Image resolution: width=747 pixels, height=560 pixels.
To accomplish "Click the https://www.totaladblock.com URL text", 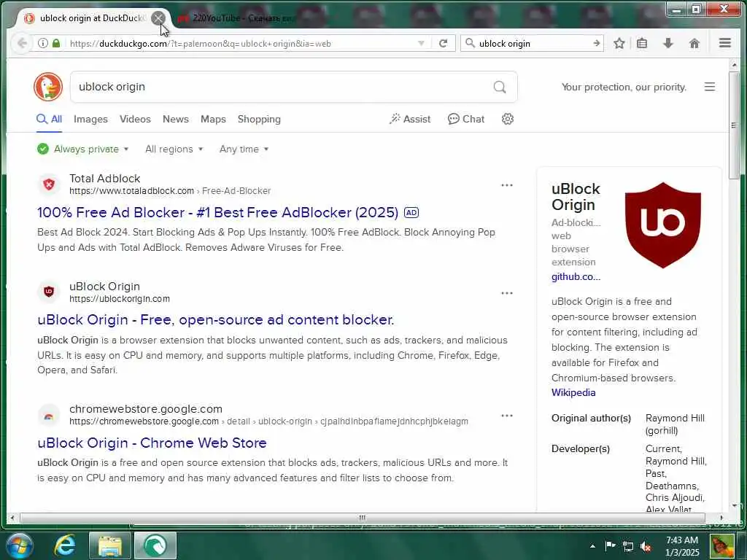I will (x=131, y=191).
